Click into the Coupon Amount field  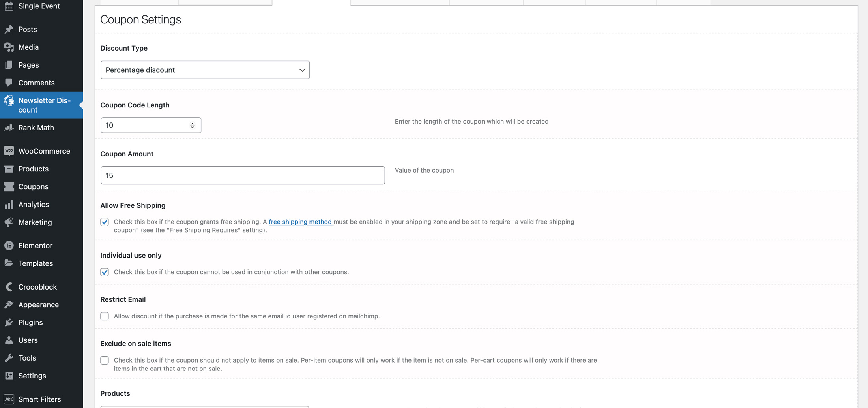pyautogui.click(x=243, y=175)
